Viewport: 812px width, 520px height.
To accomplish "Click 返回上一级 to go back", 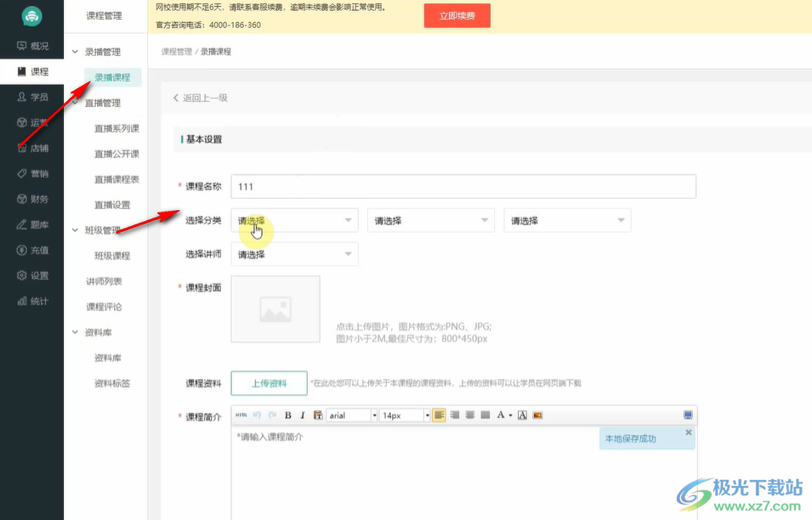I will tap(202, 98).
